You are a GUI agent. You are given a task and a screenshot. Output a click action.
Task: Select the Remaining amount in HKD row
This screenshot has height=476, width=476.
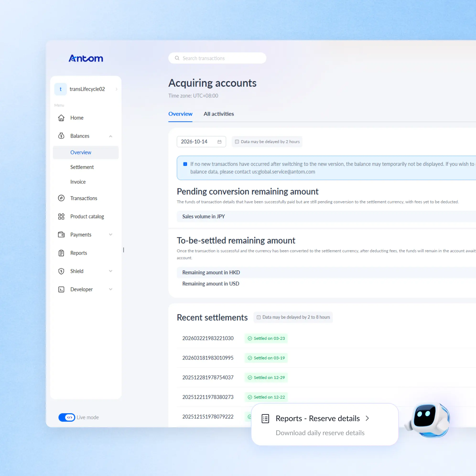click(x=326, y=272)
